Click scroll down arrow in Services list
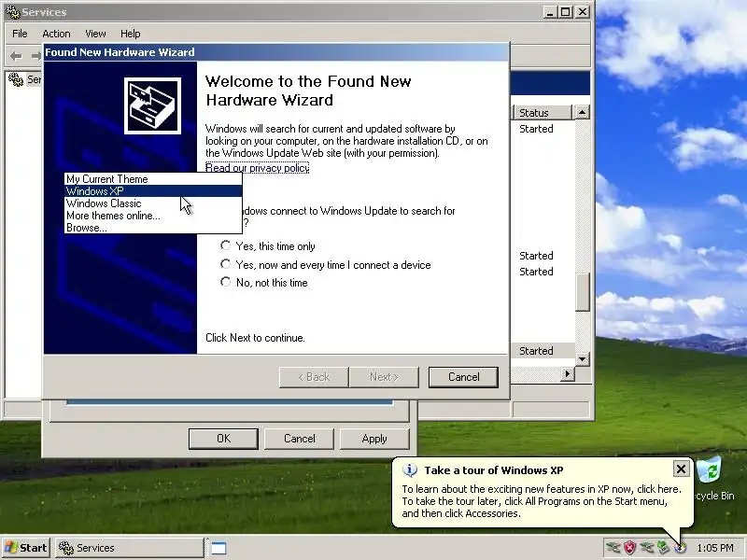The width and height of the screenshot is (747, 560). coord(582,359)
